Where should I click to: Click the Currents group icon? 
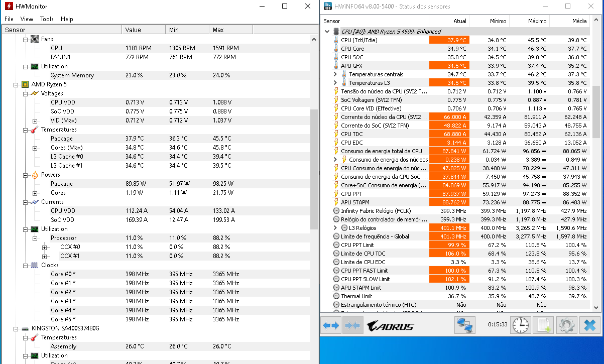(35, 202)
